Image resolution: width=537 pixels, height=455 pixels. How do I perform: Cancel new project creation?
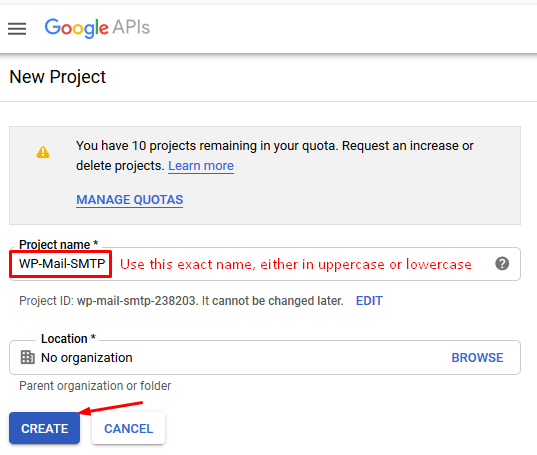point(128,428)
